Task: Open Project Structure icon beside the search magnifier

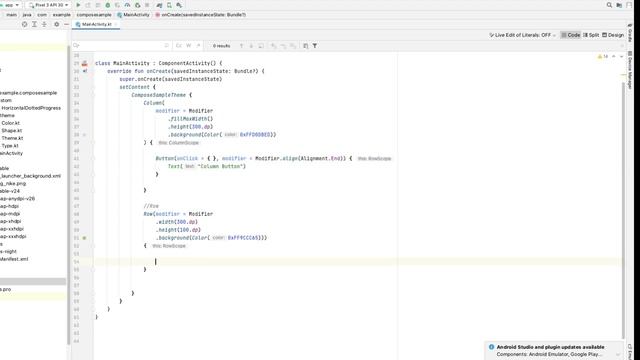Action: point(619,5)
